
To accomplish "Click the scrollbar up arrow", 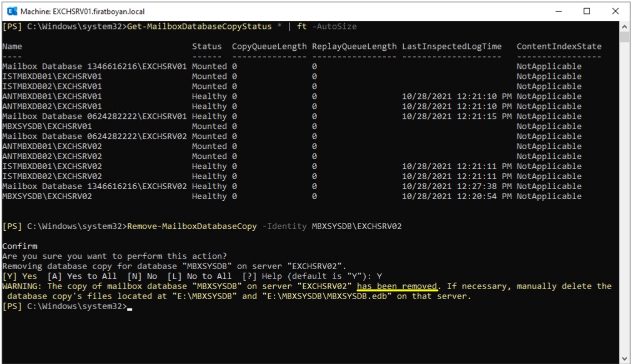I will tap(626, 26).
